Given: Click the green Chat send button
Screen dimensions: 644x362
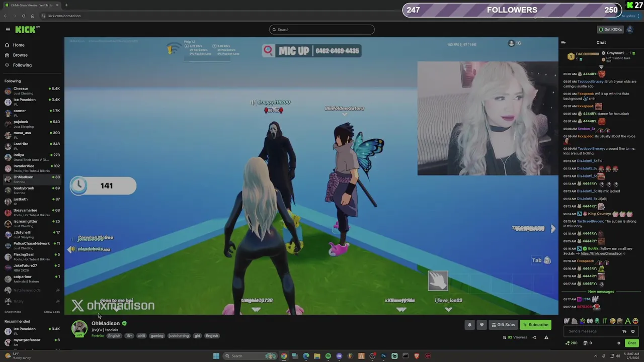Looking at the screenshot, I should [x=632, y=343].
